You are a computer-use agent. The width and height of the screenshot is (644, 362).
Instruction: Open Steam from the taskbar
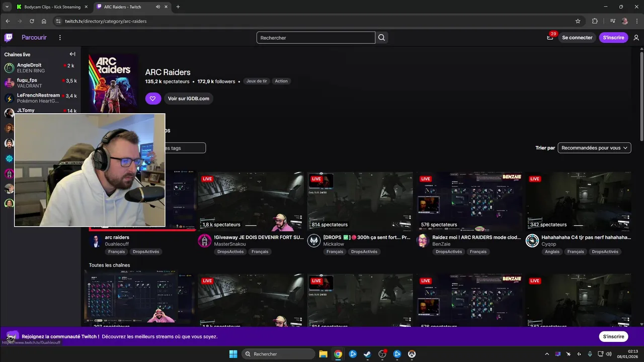click(367, 354)
